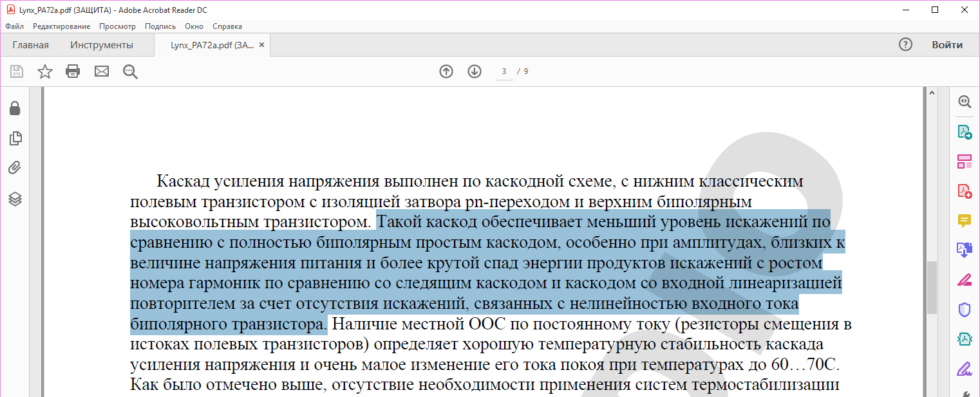Open the Fill & Sign pen tool
This screenshot has height=397, width=980.
[x=964, y=369]
